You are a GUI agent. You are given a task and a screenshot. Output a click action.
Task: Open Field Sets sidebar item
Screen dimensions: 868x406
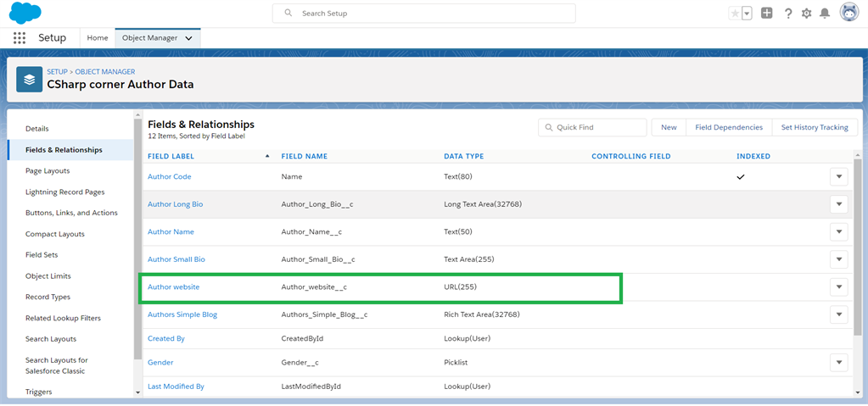click(x=42, y=255)
